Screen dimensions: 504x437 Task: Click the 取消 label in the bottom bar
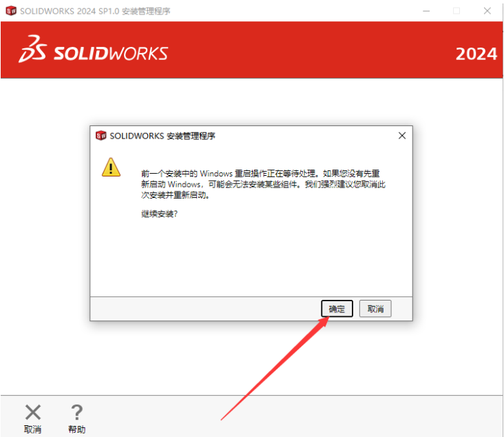click(33, 429)
